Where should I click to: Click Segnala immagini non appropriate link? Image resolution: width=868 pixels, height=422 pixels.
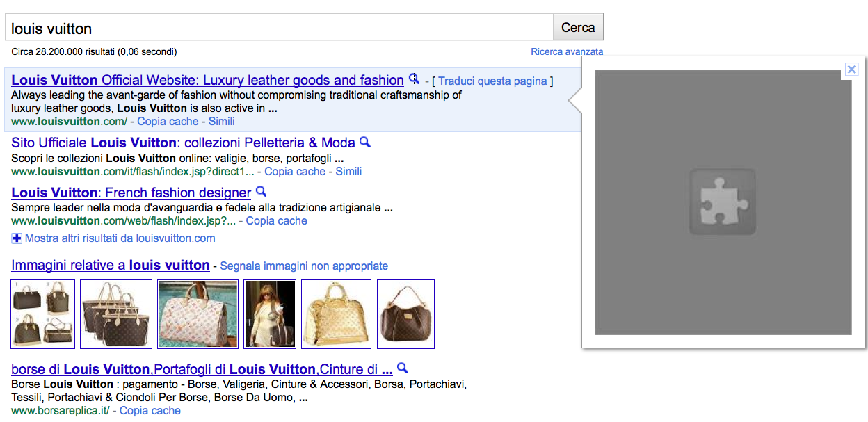[x=304, y=266]
